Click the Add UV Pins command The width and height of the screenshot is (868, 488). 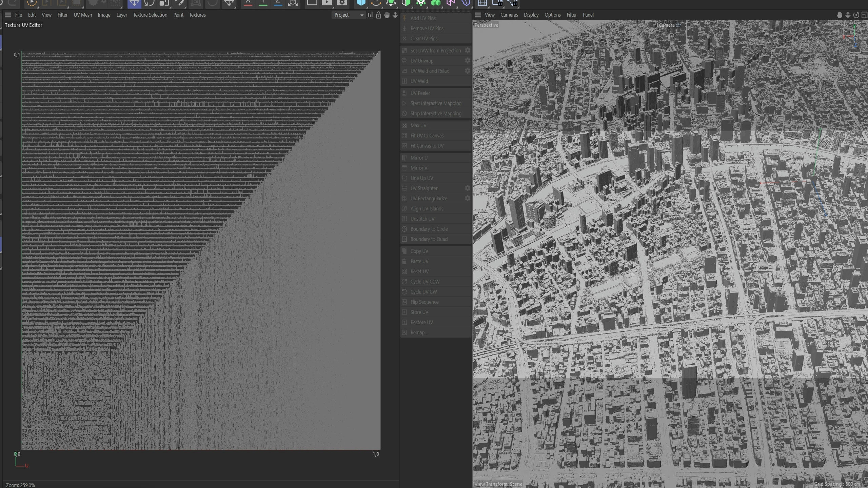point(436,18)
